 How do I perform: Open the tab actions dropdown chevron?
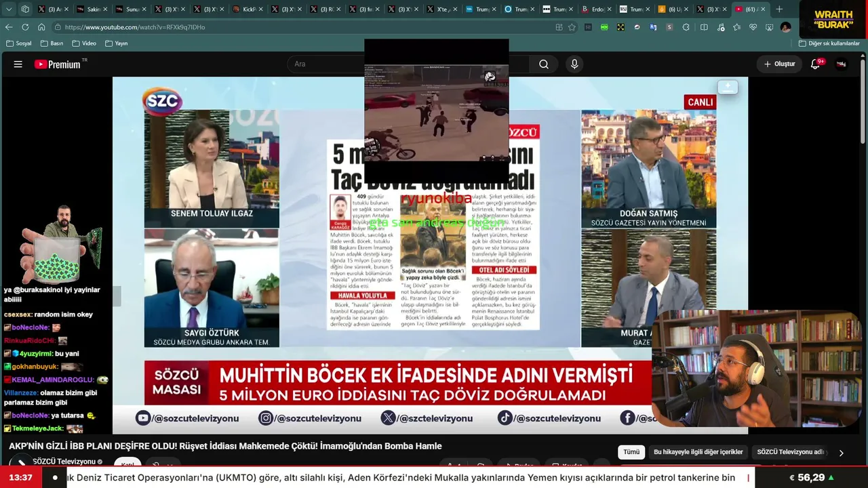pyautogui.click(x=9, y=9)
